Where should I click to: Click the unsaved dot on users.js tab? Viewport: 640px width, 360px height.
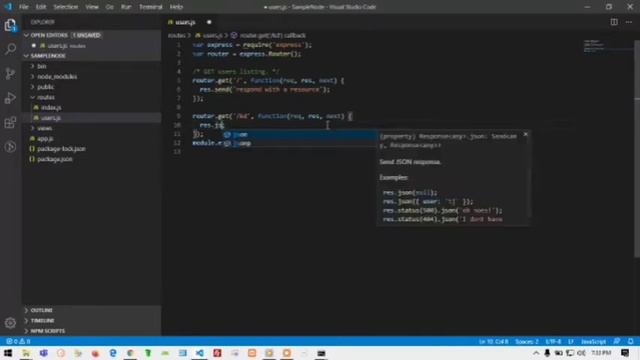pos(209,22)
